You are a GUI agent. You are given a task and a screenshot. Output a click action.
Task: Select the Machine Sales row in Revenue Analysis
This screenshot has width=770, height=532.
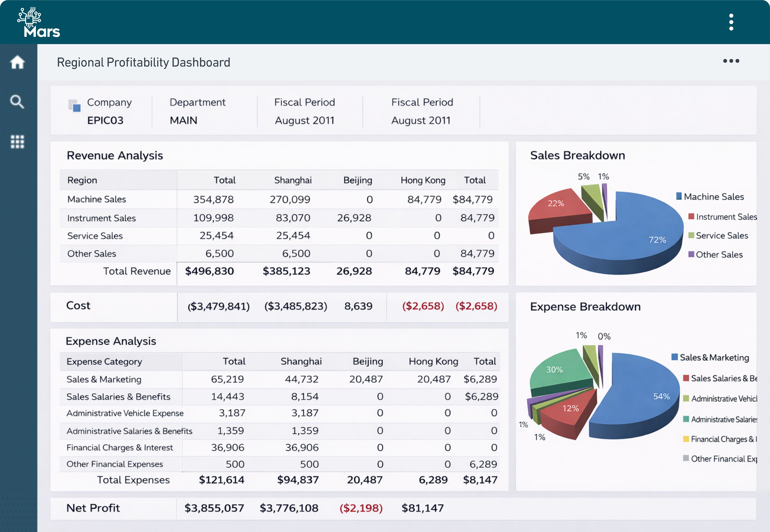click(x=97, y=199)
